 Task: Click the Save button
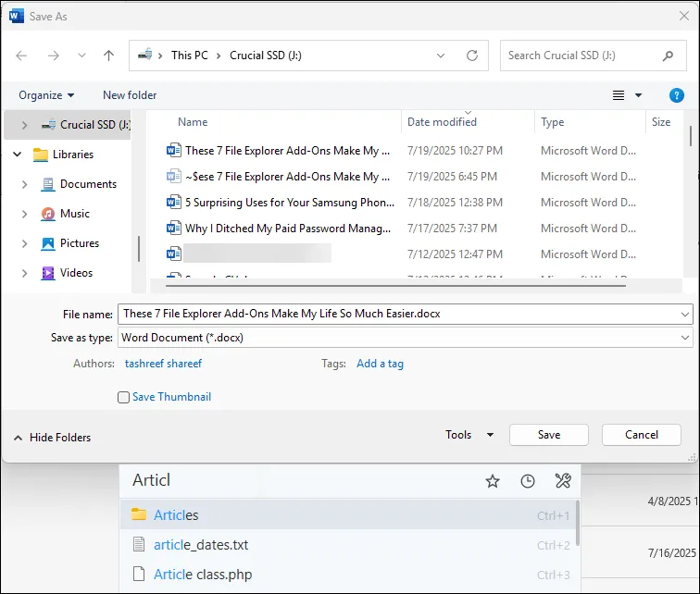pyautogui.click(x=549, y=435)
